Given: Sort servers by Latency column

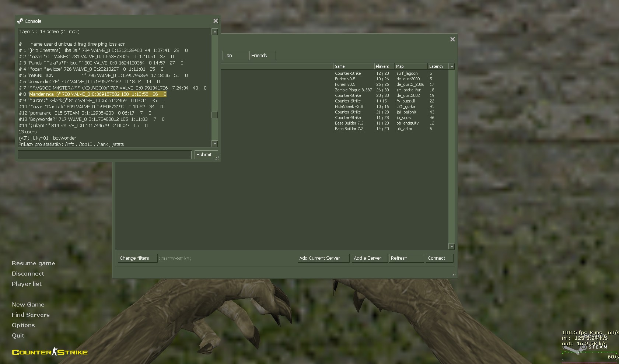Looking at the screenshot, I should tap(438, 66).
